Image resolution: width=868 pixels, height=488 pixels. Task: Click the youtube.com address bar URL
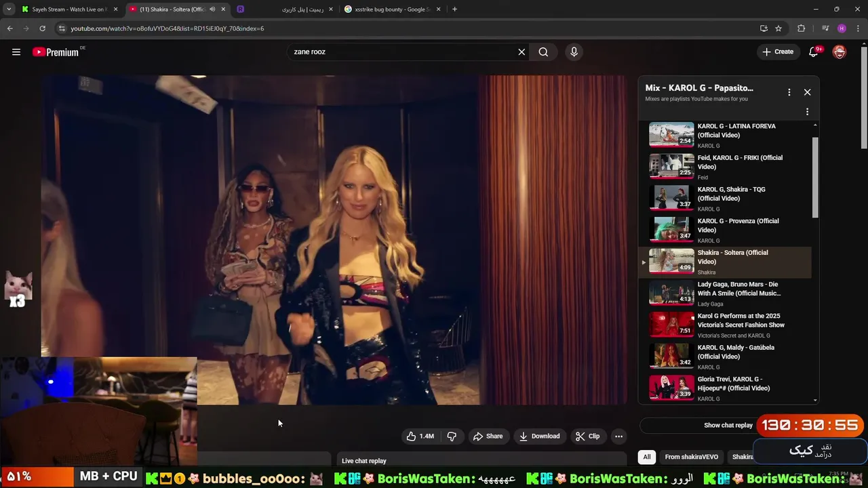pos(167,28)
